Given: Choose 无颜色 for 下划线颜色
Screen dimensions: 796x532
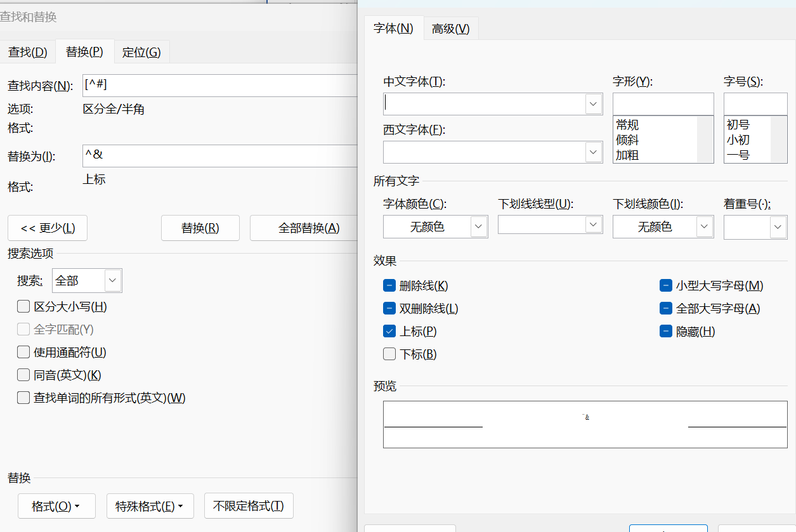Looking at the screenshot, I should click(x=704, y=226).
